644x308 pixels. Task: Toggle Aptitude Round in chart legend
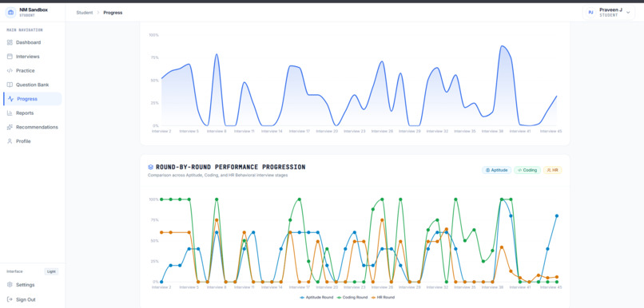316,298
